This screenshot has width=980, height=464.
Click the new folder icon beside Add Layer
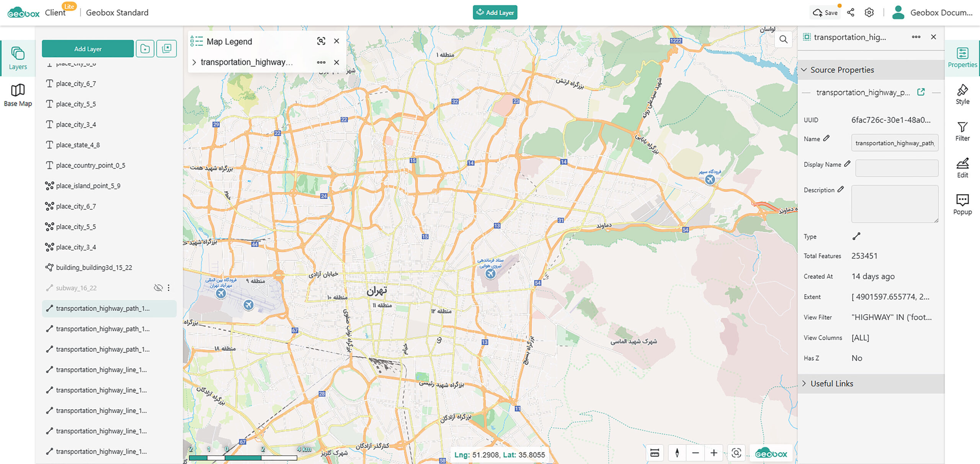click(145, 49)
